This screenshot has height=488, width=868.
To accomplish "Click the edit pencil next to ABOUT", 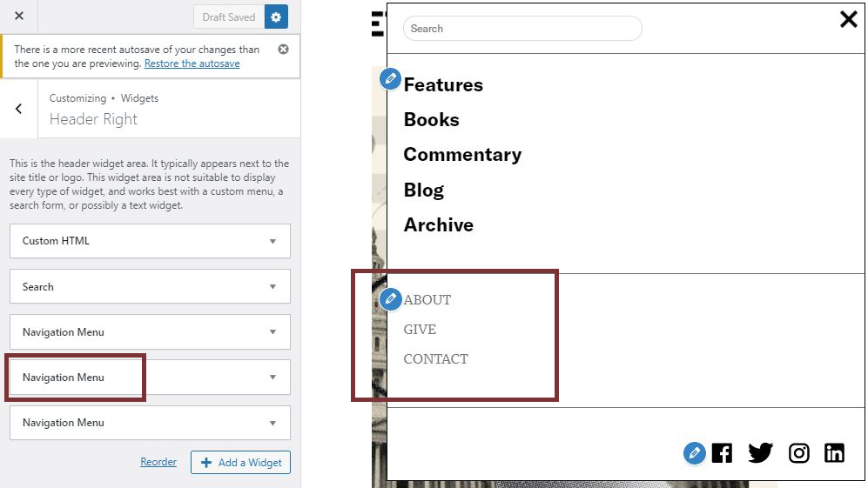I will click(x=391, y=299).
